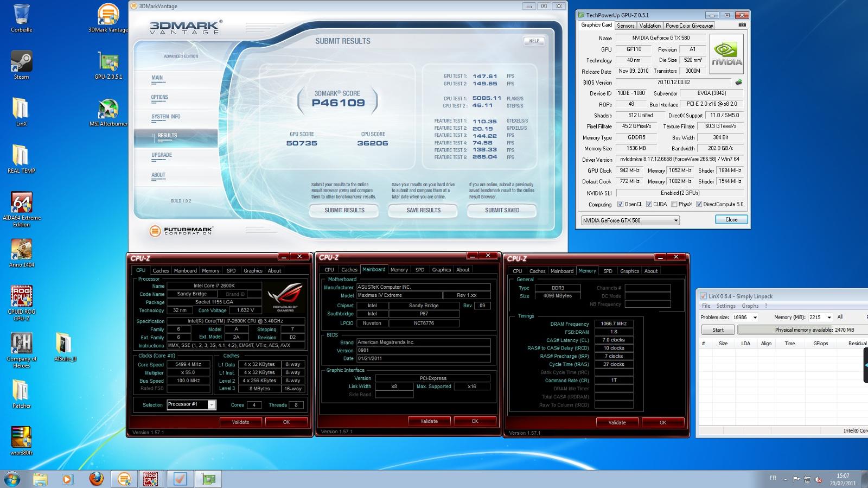
Task: Open the Graphs menu in LinX
Action: (750, 306)
